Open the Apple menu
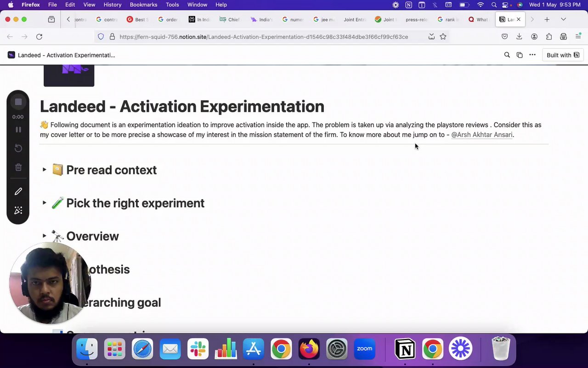The width and height of the screenshot is (588, 368). point(10,5)
